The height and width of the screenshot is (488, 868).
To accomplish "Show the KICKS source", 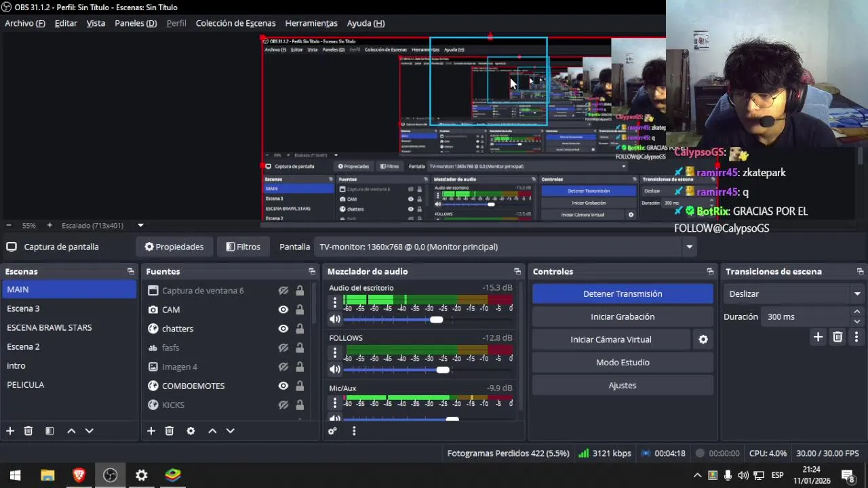I will pos(283,405).
